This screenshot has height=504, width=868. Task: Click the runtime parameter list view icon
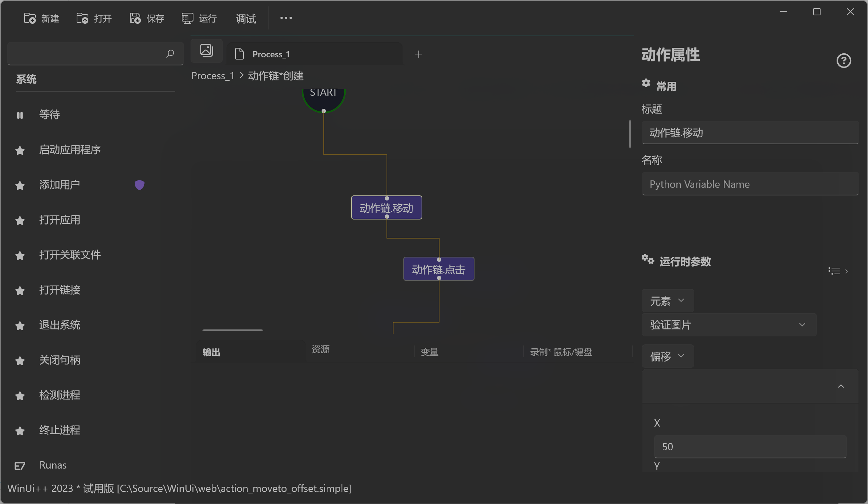click(834, 271)
